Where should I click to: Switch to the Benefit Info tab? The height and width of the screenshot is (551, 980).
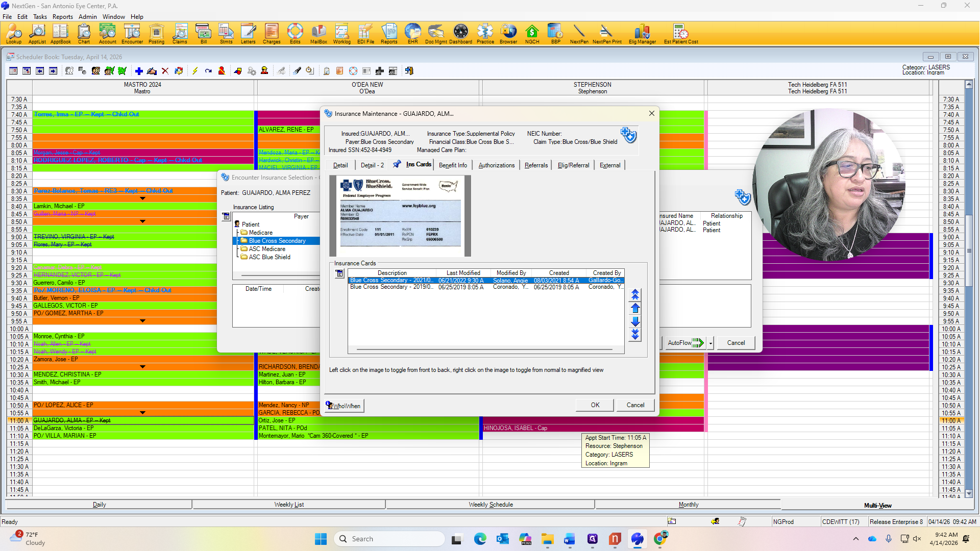tap(453, 165)
